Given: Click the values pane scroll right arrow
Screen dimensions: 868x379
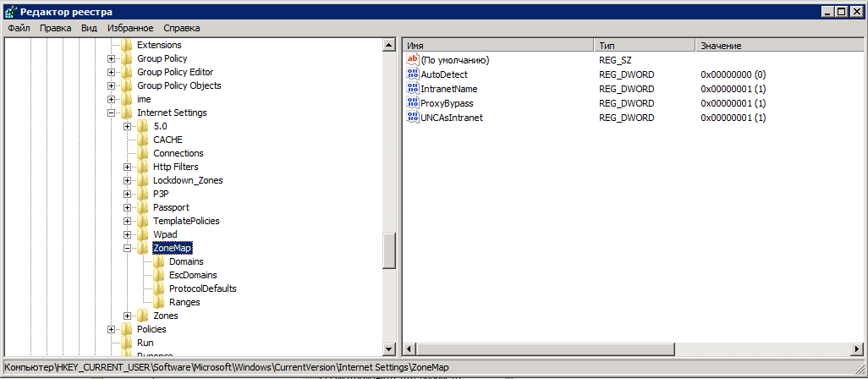Looking at the screenshot, I should pos(858,349).
